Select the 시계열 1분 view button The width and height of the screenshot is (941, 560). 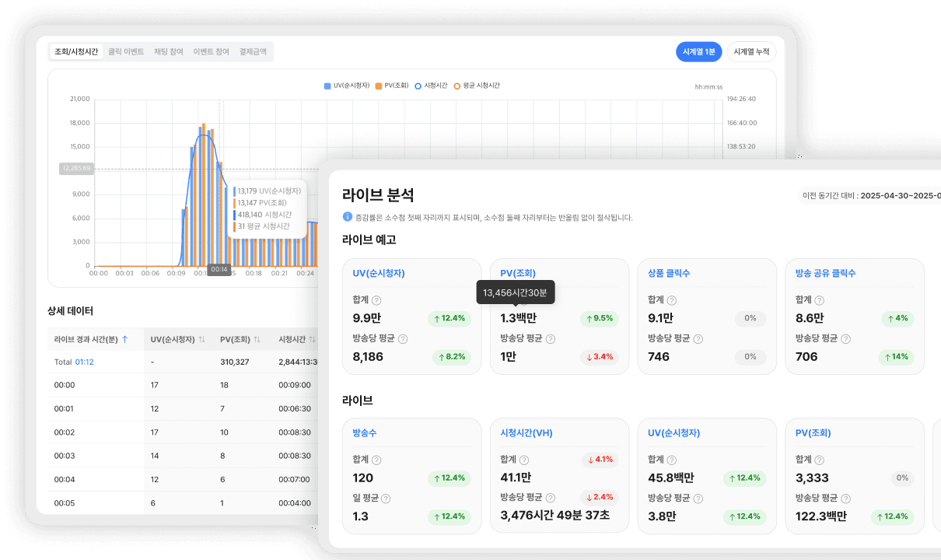click(698, 51)
